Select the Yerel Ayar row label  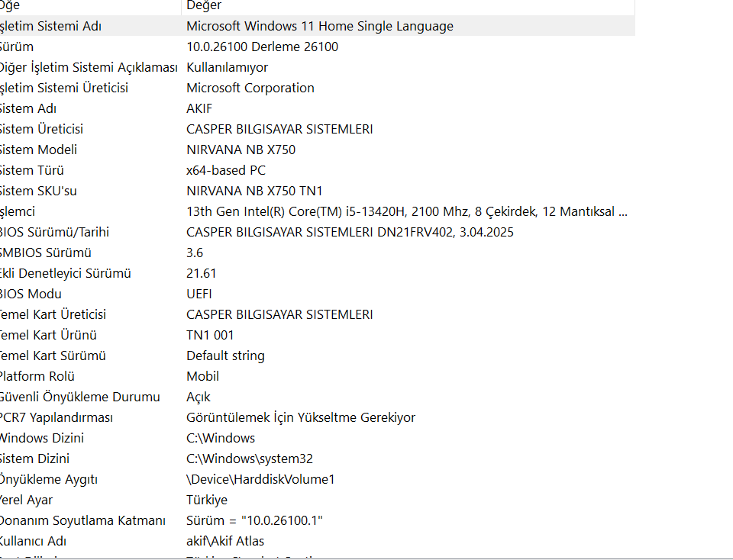26,500
